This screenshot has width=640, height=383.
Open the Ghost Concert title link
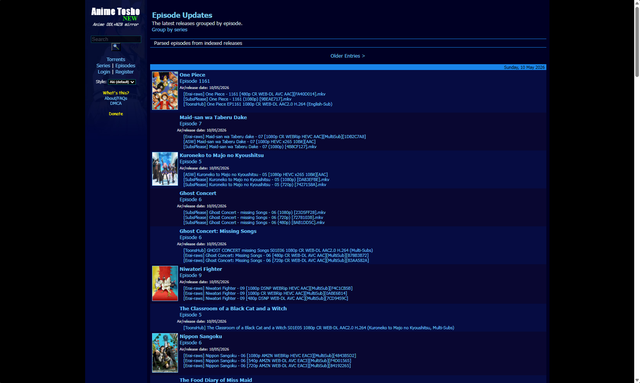click(x=198, y=194)
